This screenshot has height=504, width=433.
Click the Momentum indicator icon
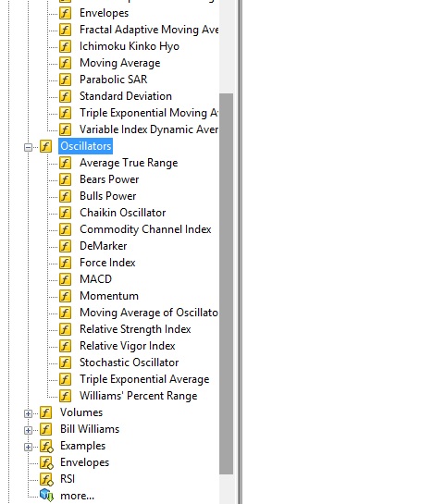click(66, 296)
